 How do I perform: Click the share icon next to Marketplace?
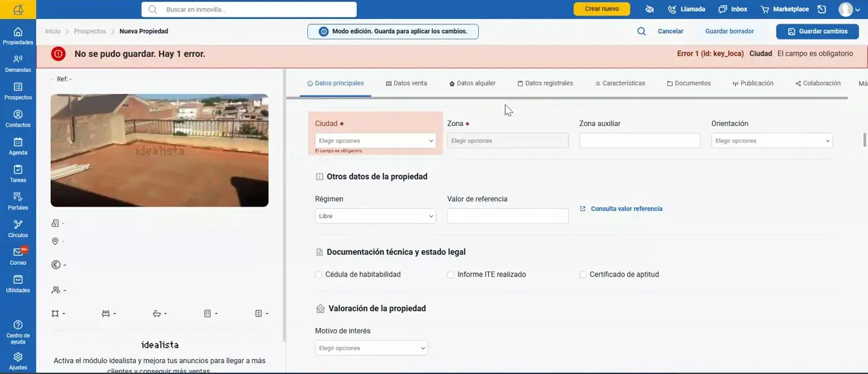point(822,9)
